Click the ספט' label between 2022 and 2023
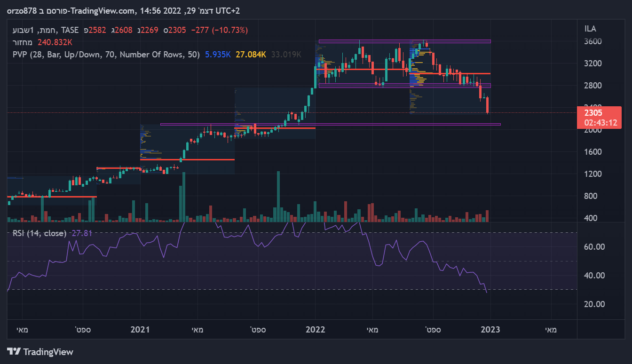632x364 pixels. [433, 330]
